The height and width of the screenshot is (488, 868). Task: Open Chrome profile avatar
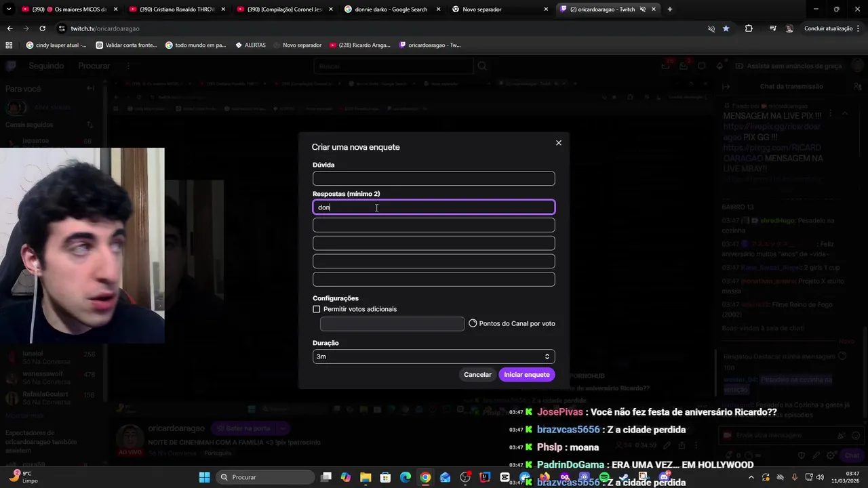tap(789, 28)
